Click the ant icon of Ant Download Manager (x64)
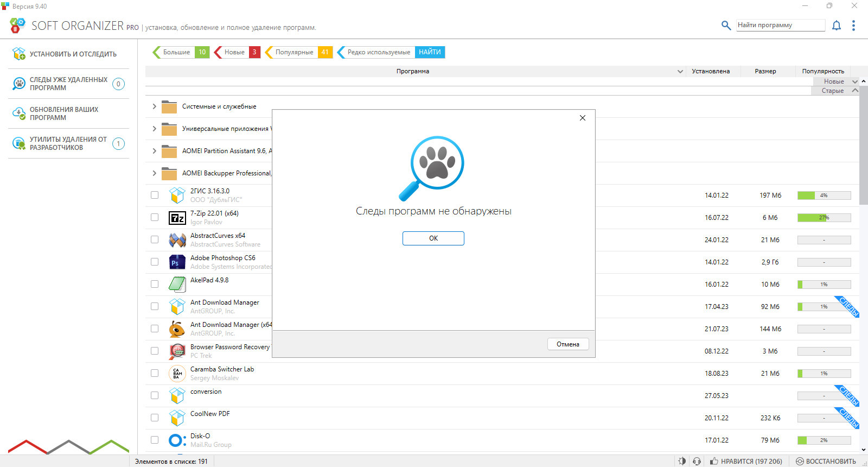The width and height of the screenshot is (868, 467). click(177, 329)
